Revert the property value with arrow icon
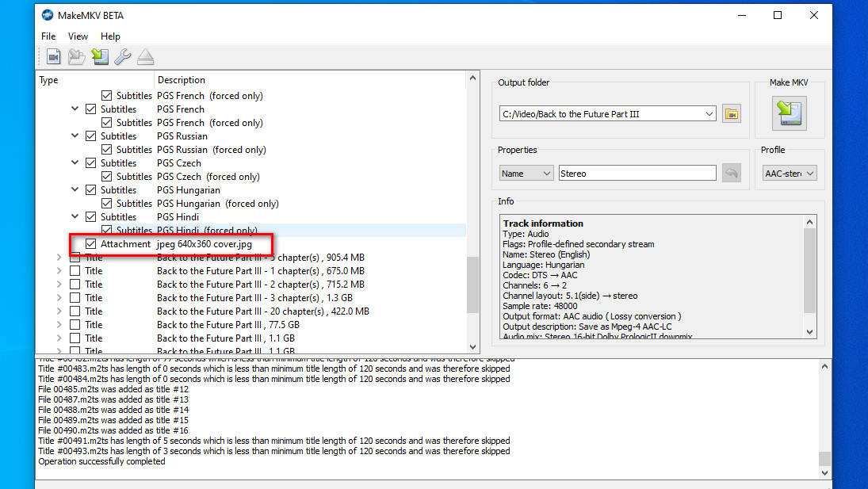Image resolution: width=868 pixels, height=489 pixels. (x=732, y=173)
